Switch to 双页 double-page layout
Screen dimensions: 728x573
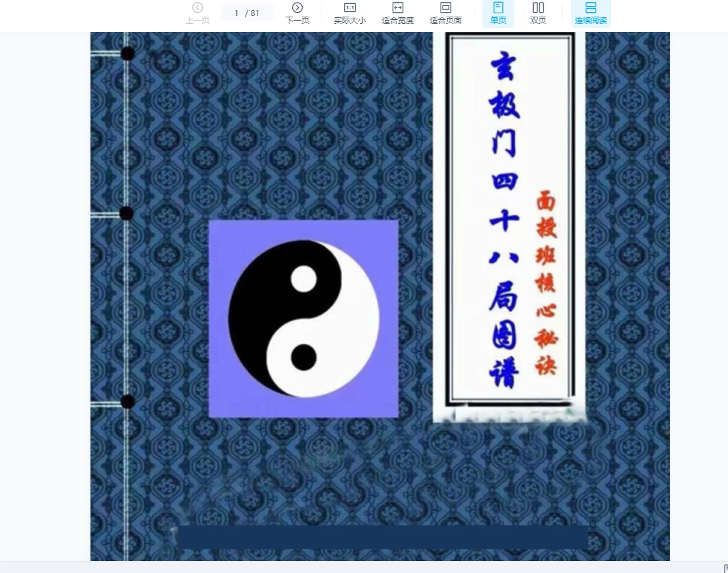pos(538,13)
